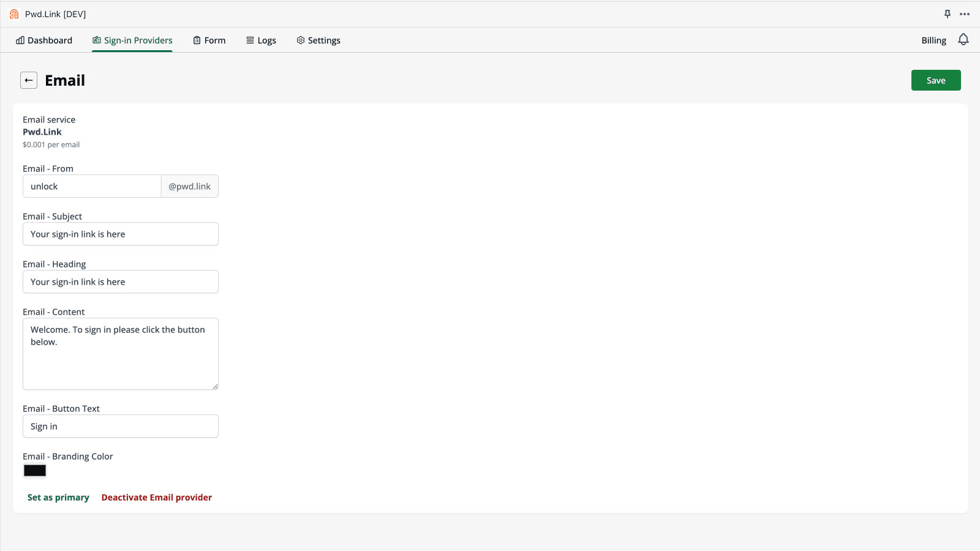Open the Logs tab

pos(261,40)
